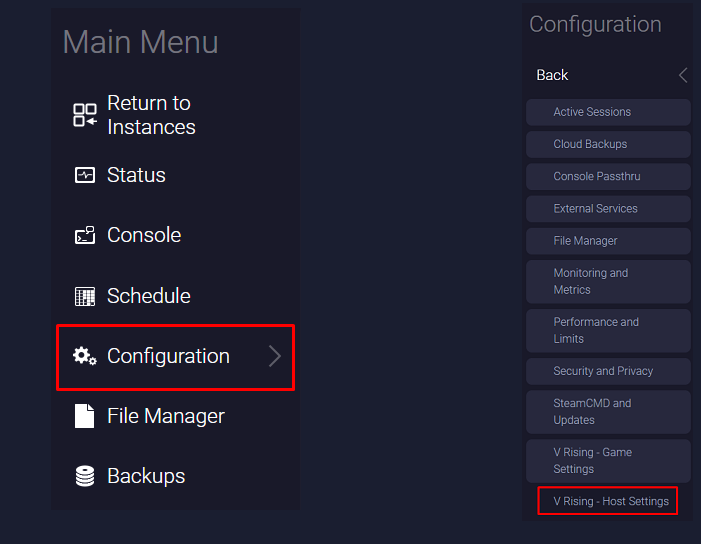Click the Back left chevron arrow
The image size is (701, 544).
[683, 75]
